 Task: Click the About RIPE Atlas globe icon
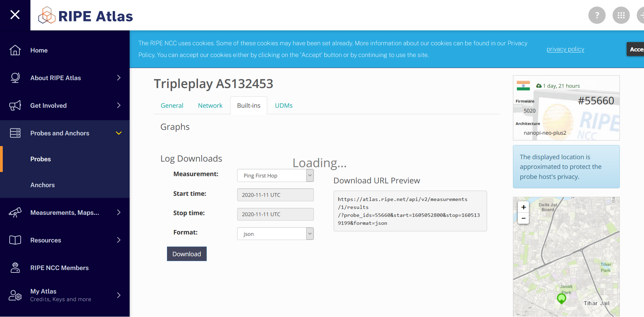point(15,78)
